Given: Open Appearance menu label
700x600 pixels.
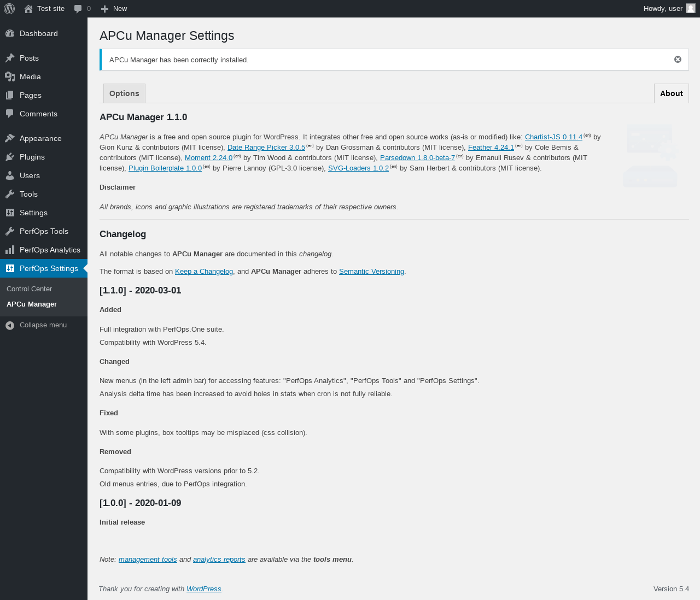Looking at the screenshot, I should (40, 138).
